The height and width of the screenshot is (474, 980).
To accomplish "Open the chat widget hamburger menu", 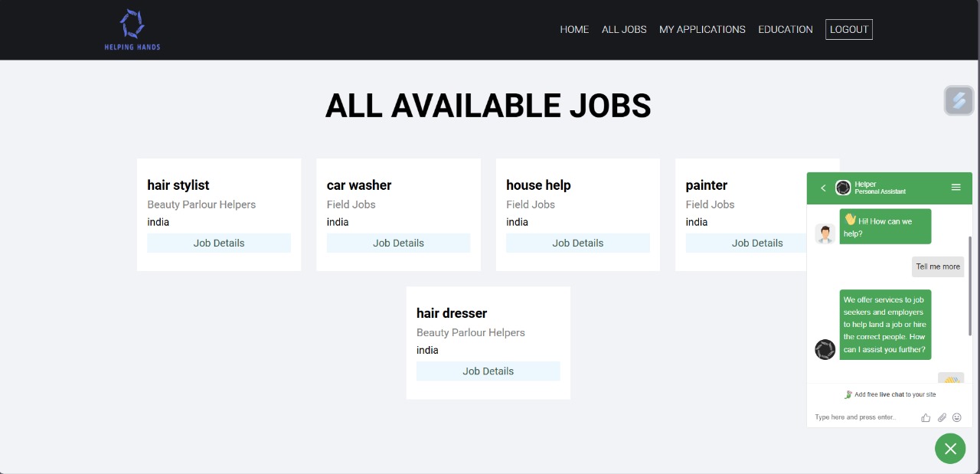I will click(x=955, y=187).
